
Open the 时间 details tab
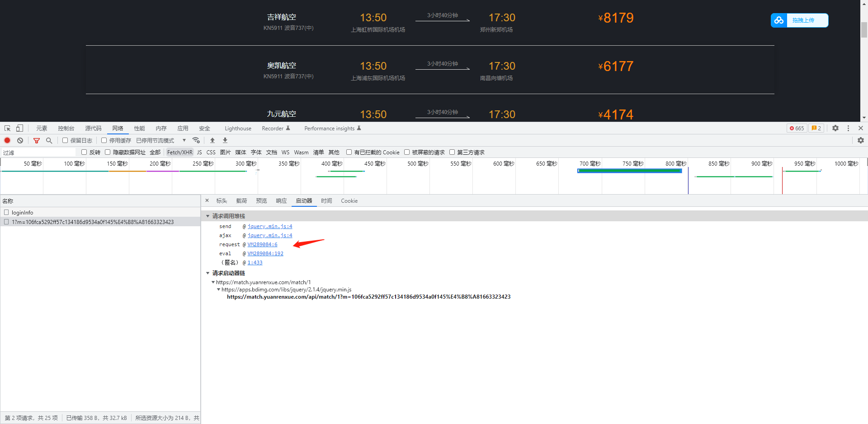(x=326, y=201)
